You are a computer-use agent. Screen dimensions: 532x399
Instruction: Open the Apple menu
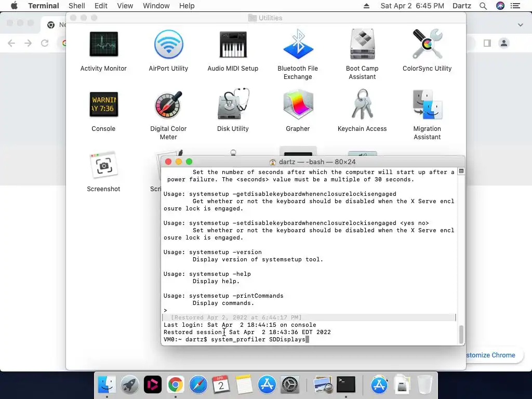click(14, 6)
